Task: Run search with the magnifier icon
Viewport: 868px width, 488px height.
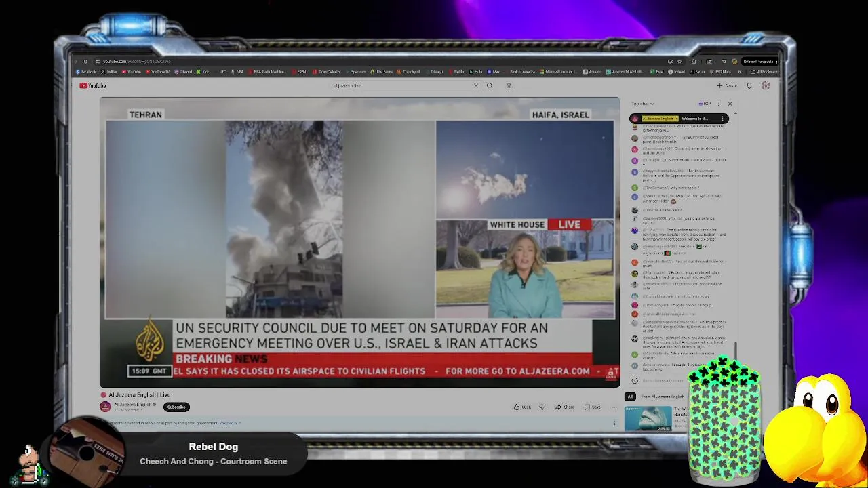Action: [490, 85]
